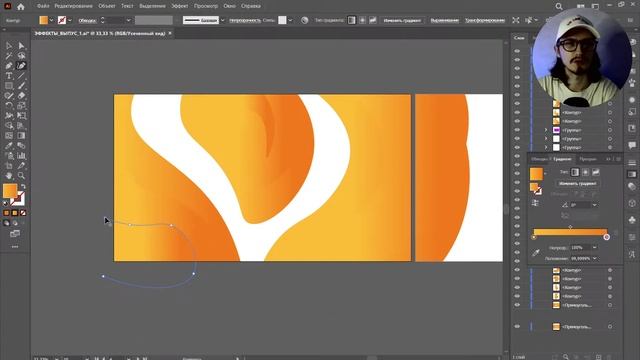This screenshot has width=640, height=360.
Task: Select the Hand tool
Action: (x=9, y=176)
